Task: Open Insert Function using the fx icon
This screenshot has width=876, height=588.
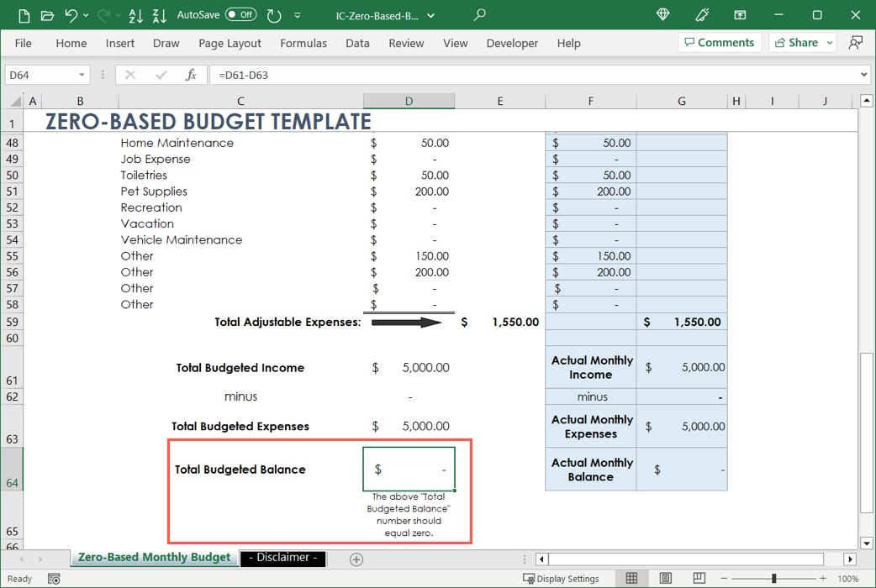Action: tap(191, 74)
